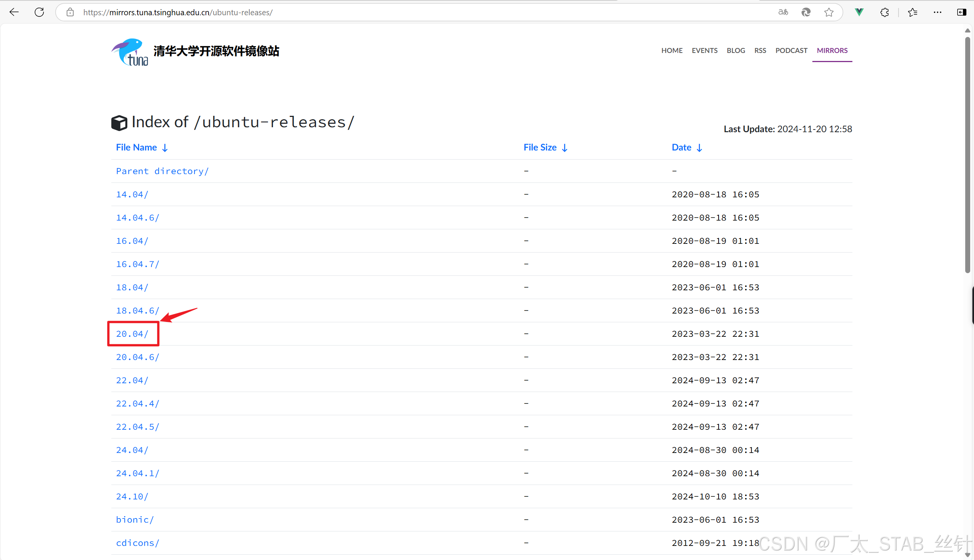
Task: Click the browser back arrow
Action: [x=14, y=12]
